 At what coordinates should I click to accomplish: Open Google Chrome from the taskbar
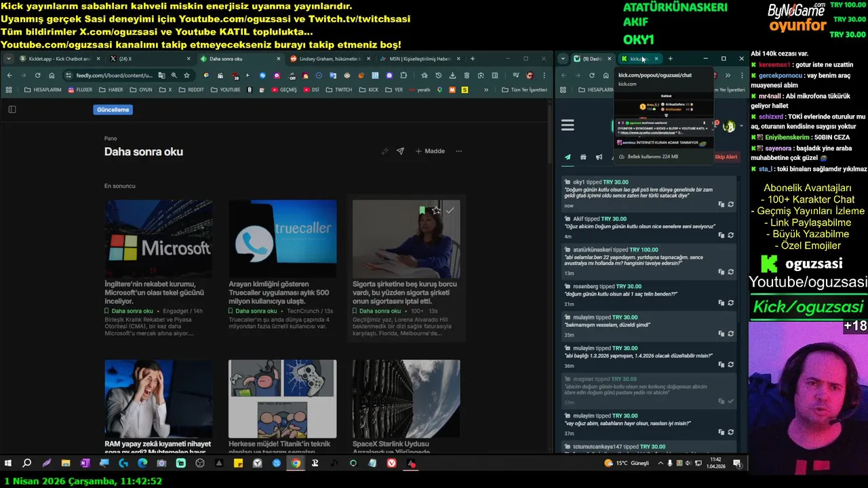(x=296, y=464)
